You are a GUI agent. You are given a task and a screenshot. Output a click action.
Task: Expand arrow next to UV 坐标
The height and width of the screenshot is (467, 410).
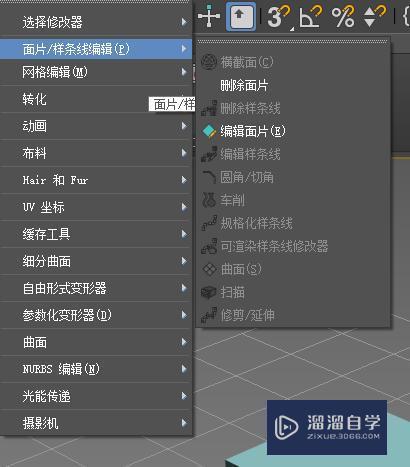[184, 207]
